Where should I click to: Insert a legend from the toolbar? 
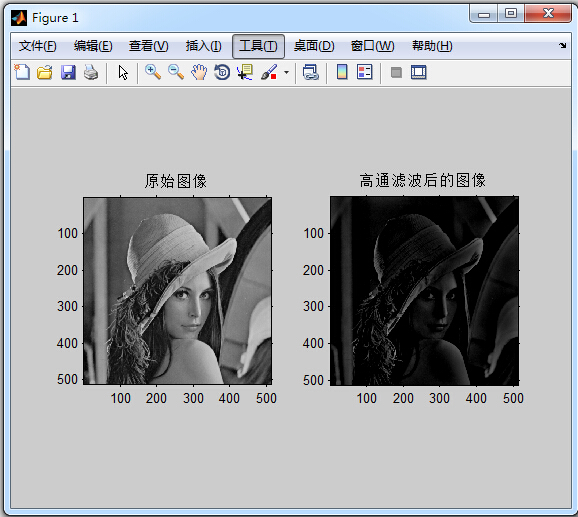365,72
